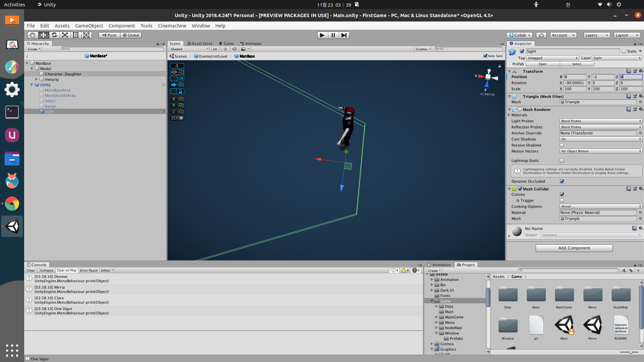Screen dimensions: 644x362
Task: Toggle the Static checkbox
Action: click(624, 51)
